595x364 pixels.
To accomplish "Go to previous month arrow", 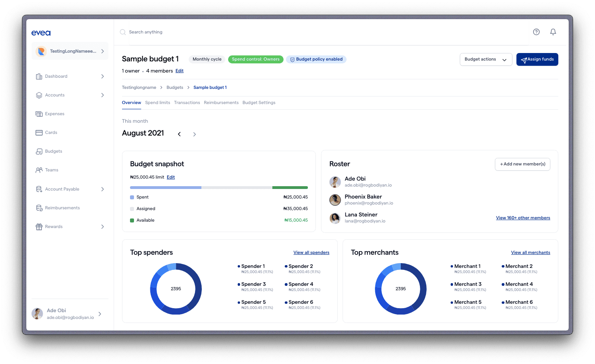I will click(x=179, y=134).
